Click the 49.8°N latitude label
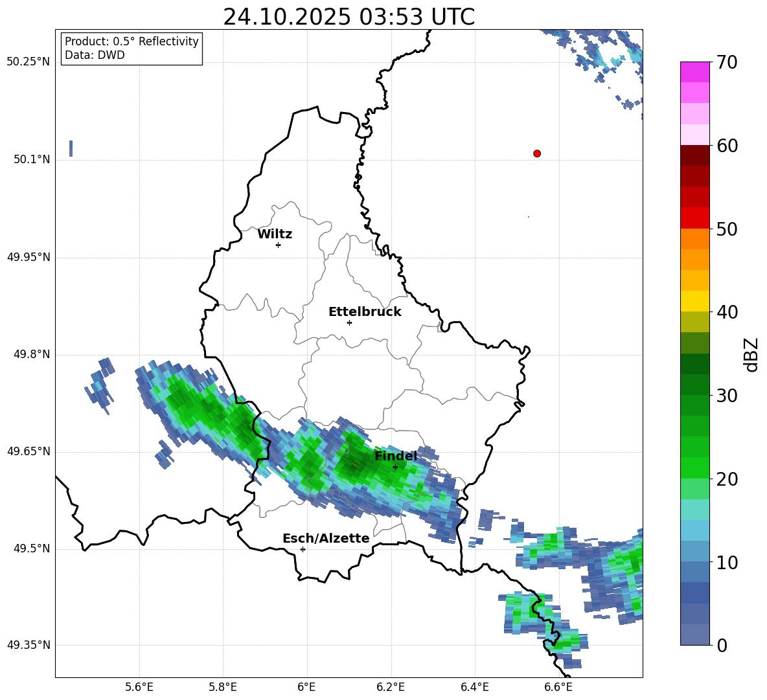 tap(31, 354)
